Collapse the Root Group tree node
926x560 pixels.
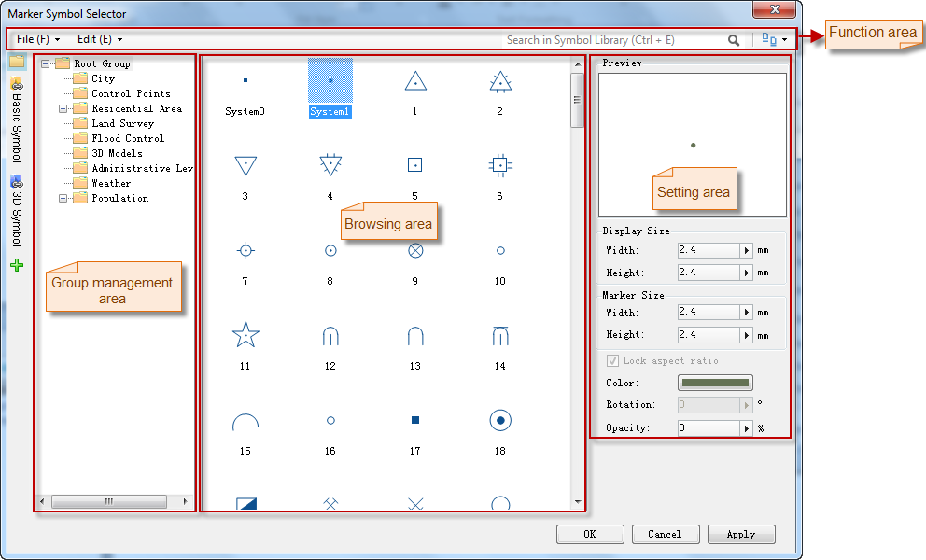click(45, 64)
